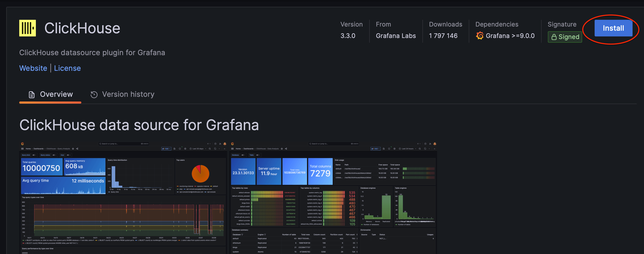Click the 'Grafana >=9.0.0' dependency text
The width and height of the screenshot is (644, 254).
pyautogui.click(x=510, y=36)
